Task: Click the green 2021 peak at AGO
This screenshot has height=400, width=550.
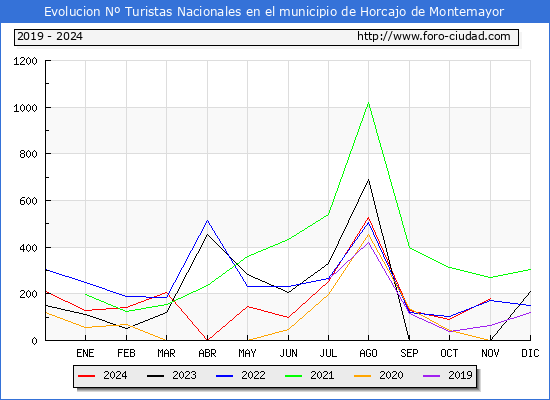Action: 368,103
